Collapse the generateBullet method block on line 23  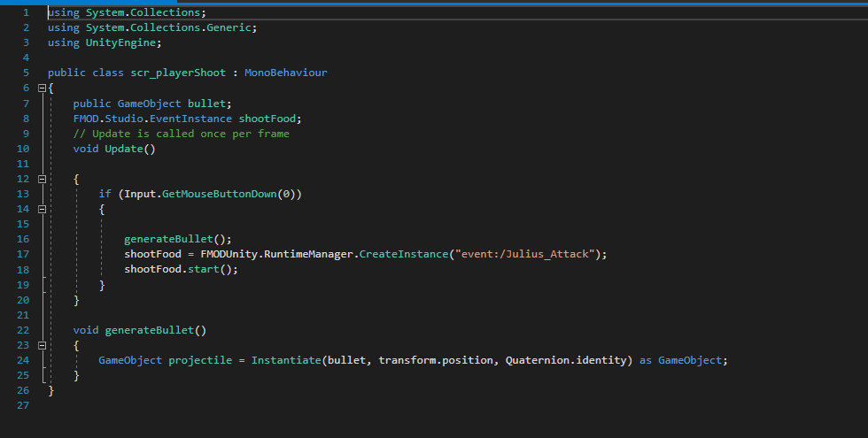coord(42,345)
